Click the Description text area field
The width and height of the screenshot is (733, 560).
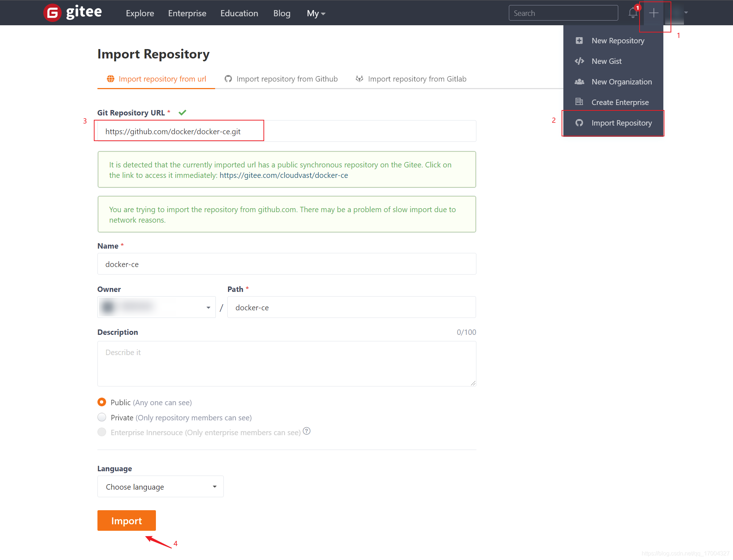point(287,362)
